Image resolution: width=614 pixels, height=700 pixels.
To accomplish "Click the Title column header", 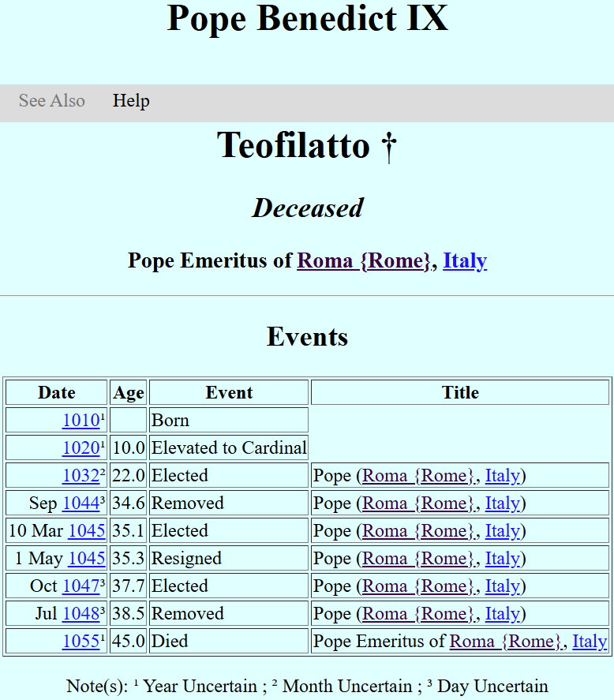I will click(x=460, y=392).
